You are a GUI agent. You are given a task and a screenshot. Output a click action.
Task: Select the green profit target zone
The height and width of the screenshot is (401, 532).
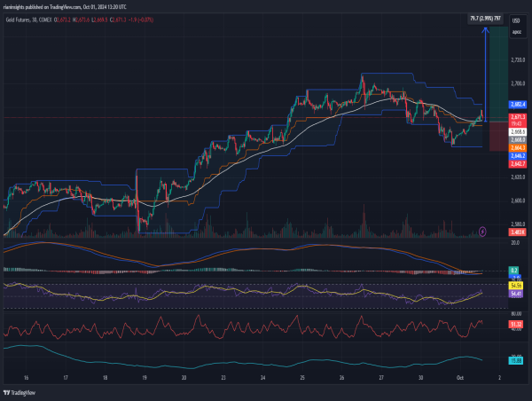[x=498, y=74]
